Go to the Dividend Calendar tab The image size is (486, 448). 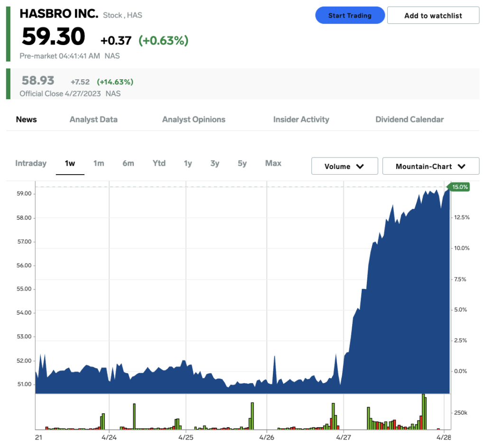click(x=410, y=120)
